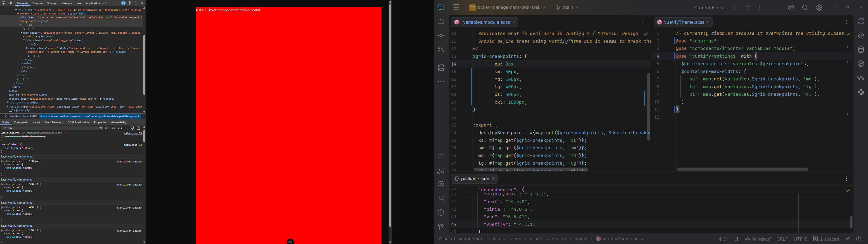Open Search Everywhere magnifier in WebStorm
Viewport: 868px width, 244px height.
pyautogui.click(x=805, y=8)
